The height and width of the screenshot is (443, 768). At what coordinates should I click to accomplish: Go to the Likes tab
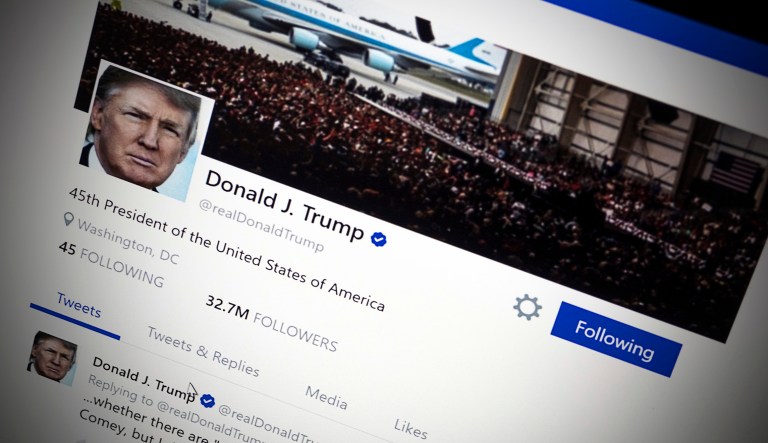click(411, 429)
